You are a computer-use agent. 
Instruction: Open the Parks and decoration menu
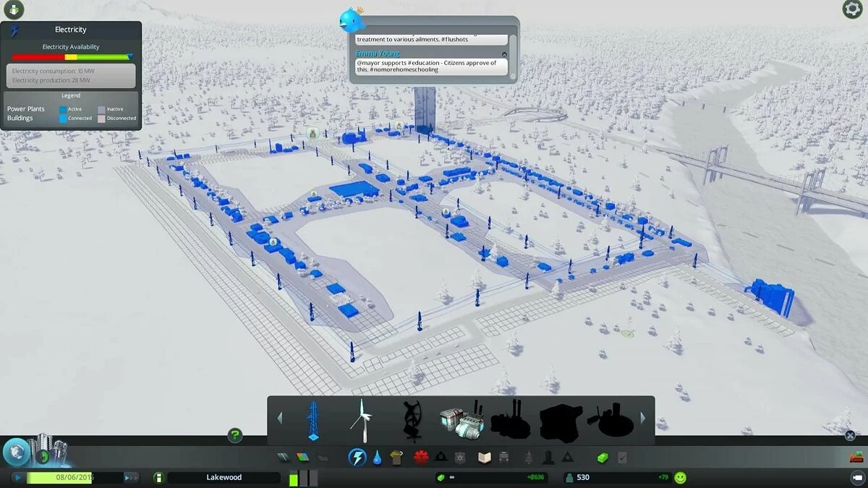[529, 458]
